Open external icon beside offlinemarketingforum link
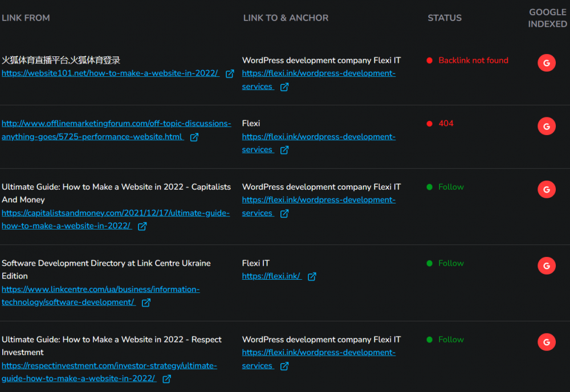The height and width of the screenshot is (392, 570). (x=194, y=137)
